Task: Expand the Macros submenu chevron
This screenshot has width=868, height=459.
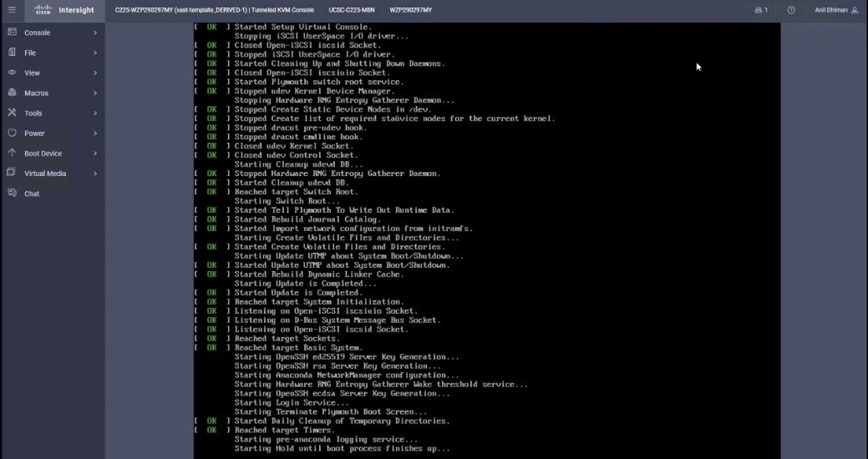Action: [x=95, y=93]
